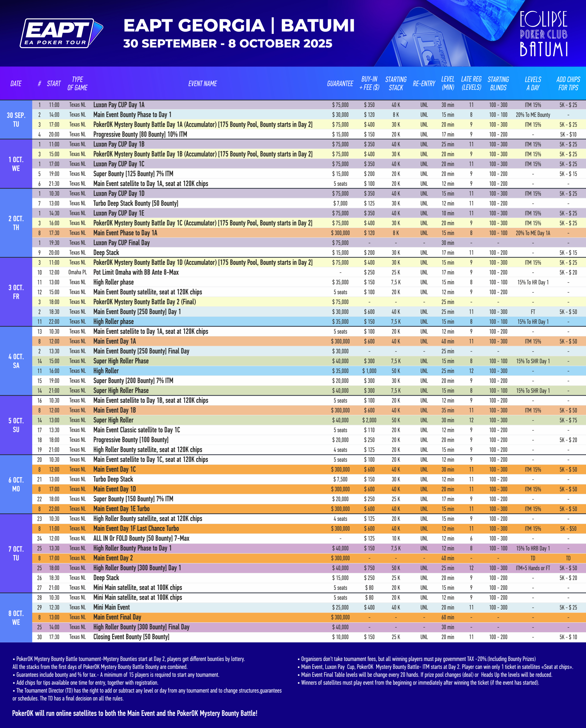This screenshot has width=586, height=728.
Task: Click the ALL IN Or FOLD Bounty event
Action: click(x=141, y=538)
